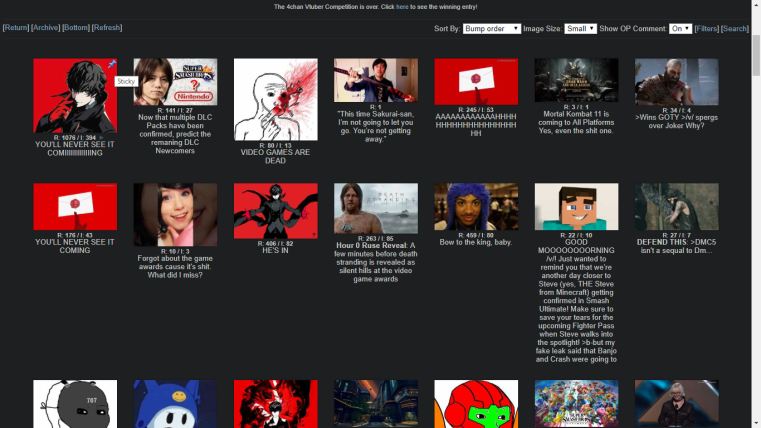Open Death Stranding Hour 0 Ruse thumbnail
The width and height of the screenshot is (761, 428).
(376, 208)
